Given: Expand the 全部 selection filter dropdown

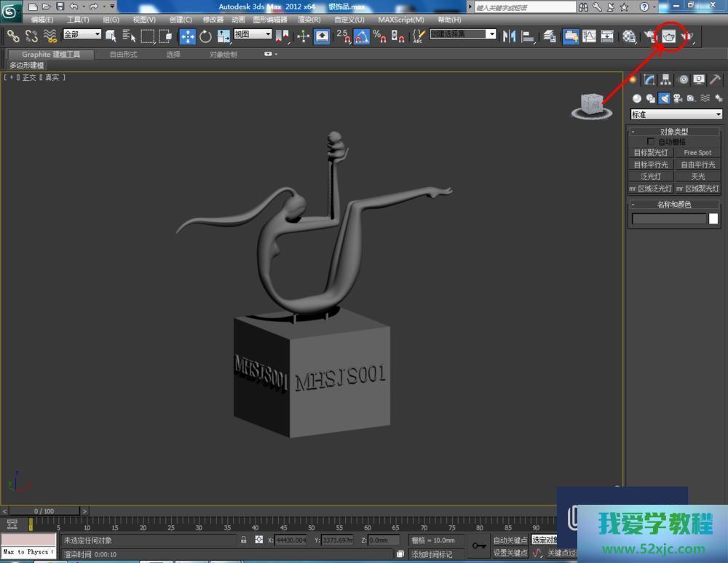Looking at the screenshot, I should [x=82, y=34].
